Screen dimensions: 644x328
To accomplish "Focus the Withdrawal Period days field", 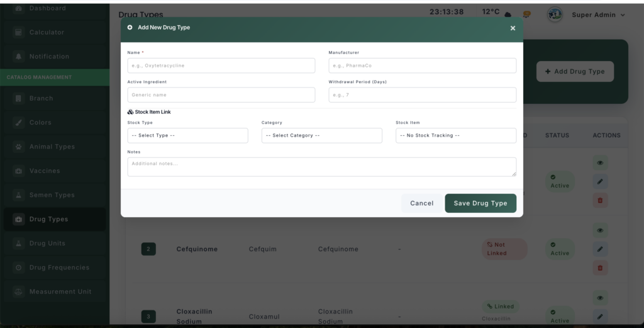I will click(422, 94).
